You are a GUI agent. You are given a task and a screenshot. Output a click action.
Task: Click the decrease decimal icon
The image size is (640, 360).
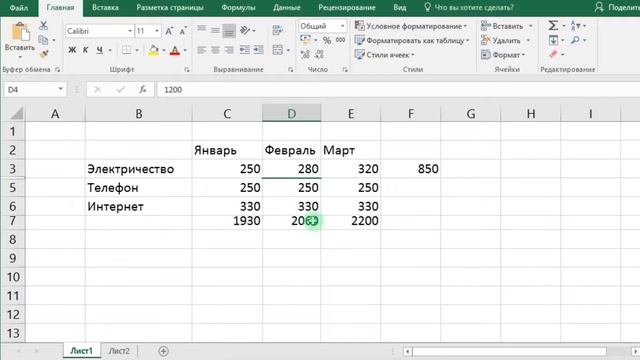pos(319,54)
